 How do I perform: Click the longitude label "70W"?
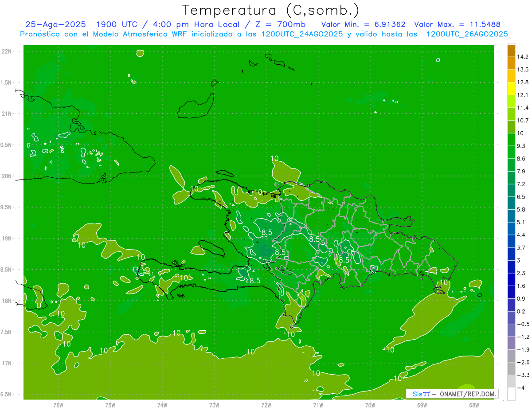click(x=370, y=405)
